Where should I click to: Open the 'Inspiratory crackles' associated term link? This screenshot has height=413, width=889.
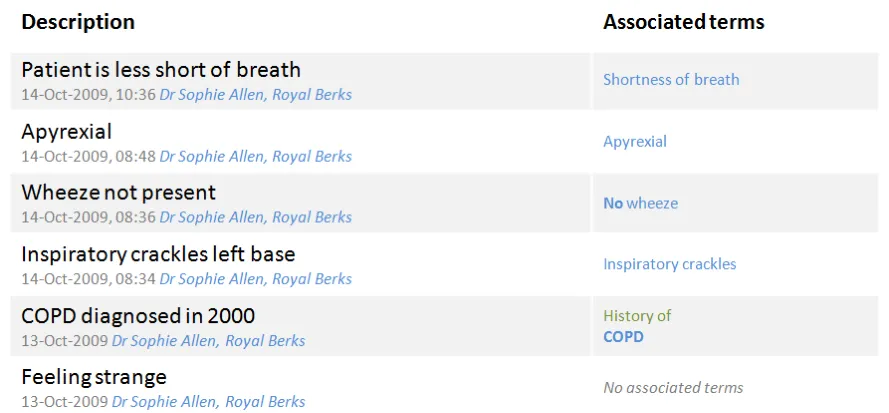pos(669,264)
